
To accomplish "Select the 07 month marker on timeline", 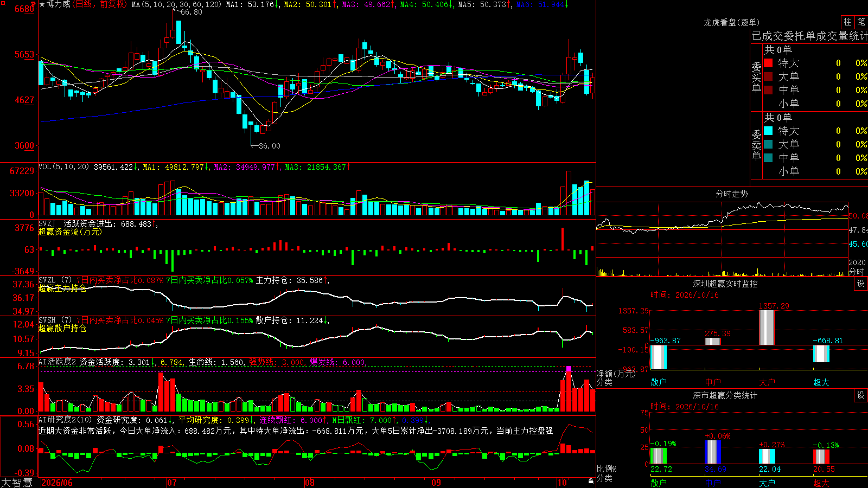I will tap(172, 483).
